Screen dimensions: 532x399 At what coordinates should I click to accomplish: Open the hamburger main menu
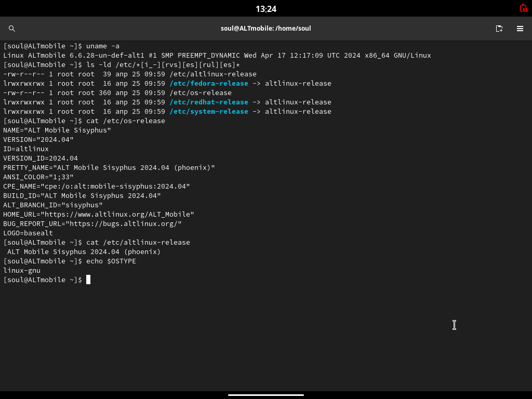pos(520,29)
